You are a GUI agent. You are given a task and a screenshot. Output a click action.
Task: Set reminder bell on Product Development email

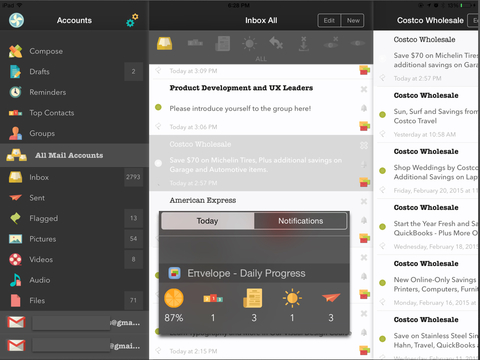(x=364, y=108)
